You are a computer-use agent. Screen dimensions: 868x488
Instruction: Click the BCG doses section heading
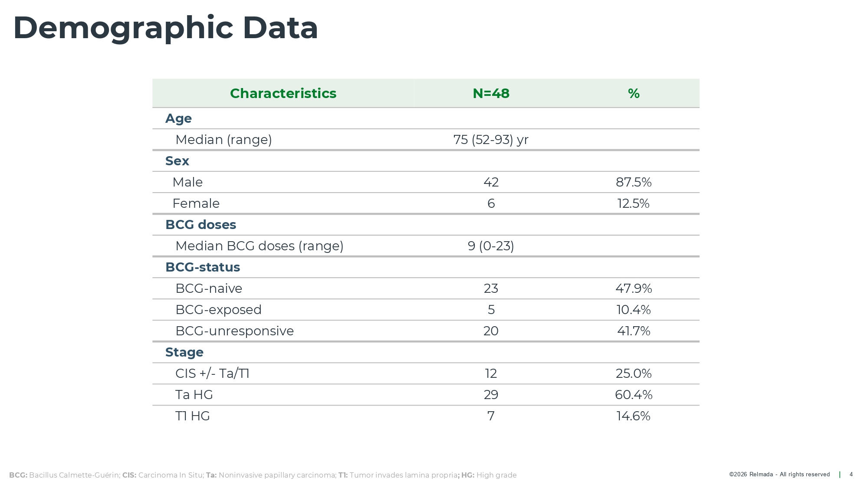tap(201, 225)
